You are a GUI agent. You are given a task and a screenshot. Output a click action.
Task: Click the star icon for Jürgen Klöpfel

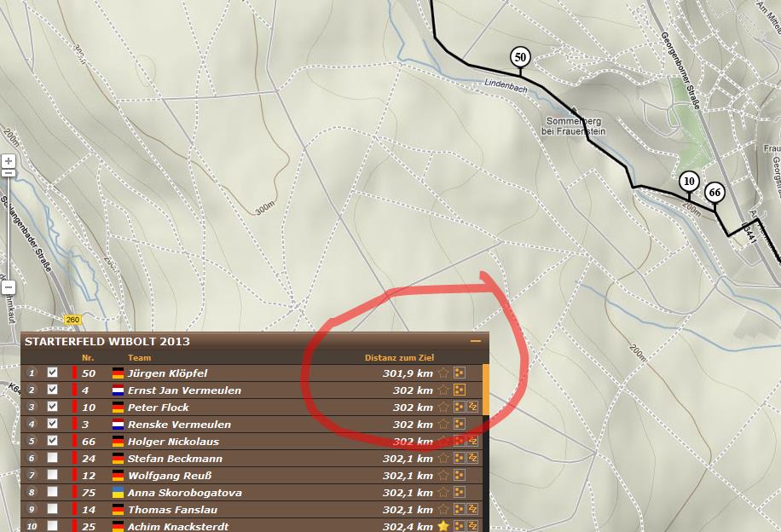click(x=443, y=373)
